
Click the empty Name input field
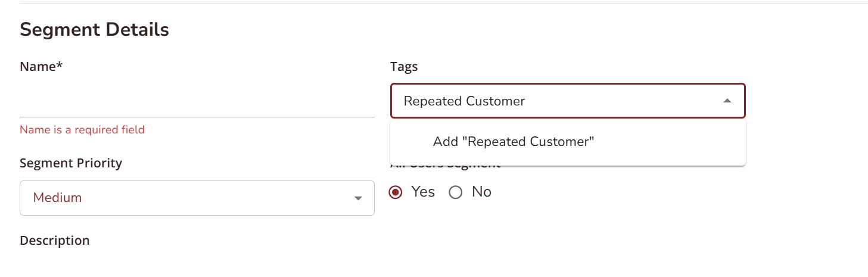(x=197, y=101)
